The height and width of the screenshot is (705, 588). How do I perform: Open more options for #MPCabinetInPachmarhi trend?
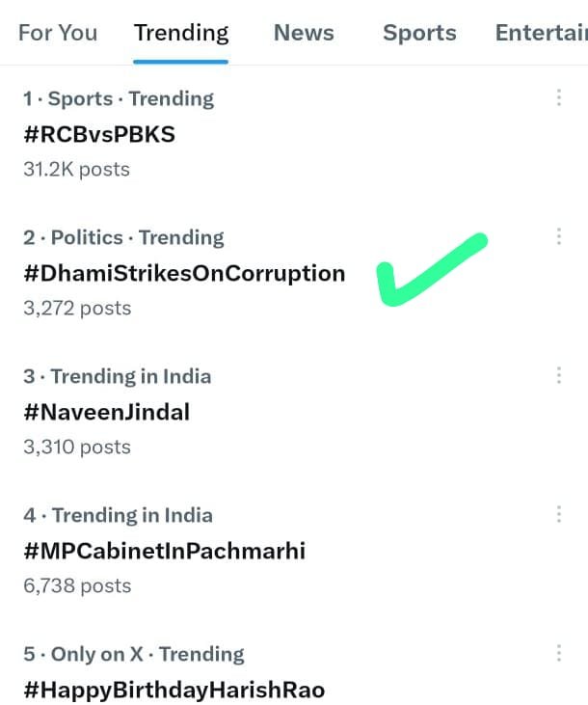click(559, 515)
